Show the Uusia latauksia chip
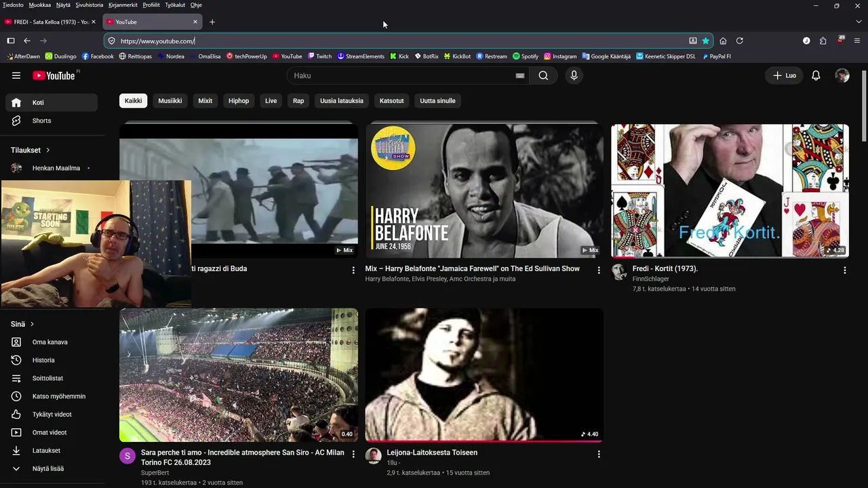This screenshot has width=868, height=488. (342, 100)
